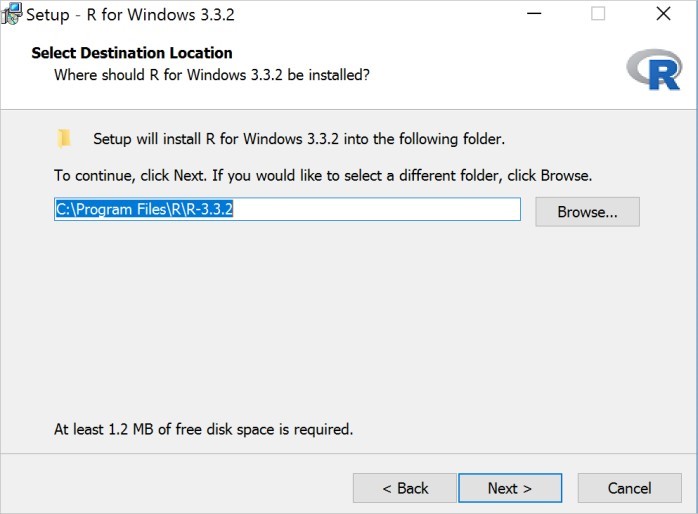Go back with the Back button
Image resolution: width=698 pixels, height=514 pixels.
point(405,488)
